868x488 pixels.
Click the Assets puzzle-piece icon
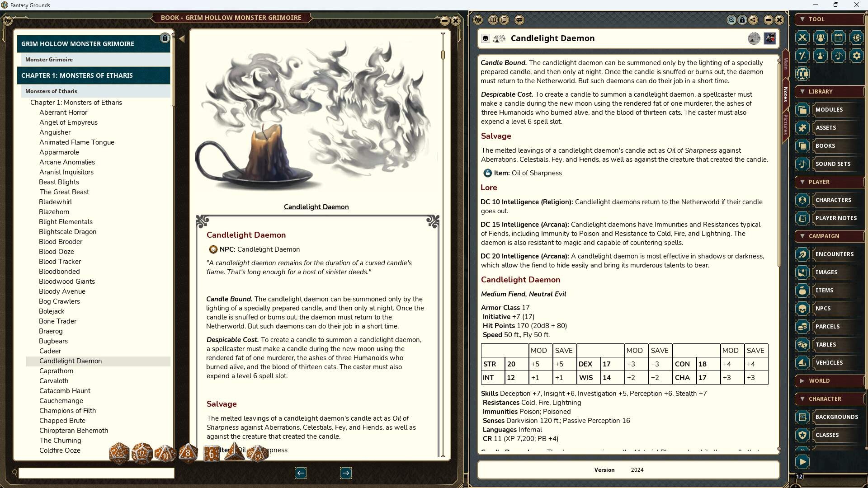click(802, 128)
